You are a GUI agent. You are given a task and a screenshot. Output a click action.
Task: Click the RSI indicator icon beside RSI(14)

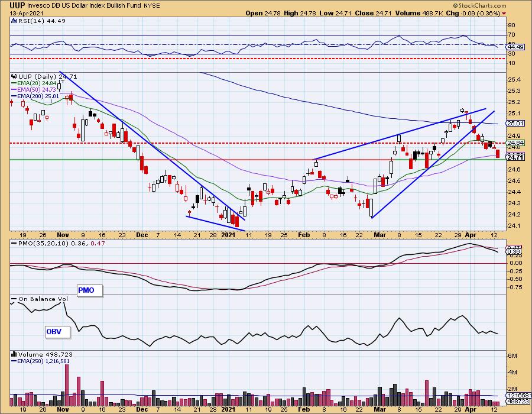[14, 21]
